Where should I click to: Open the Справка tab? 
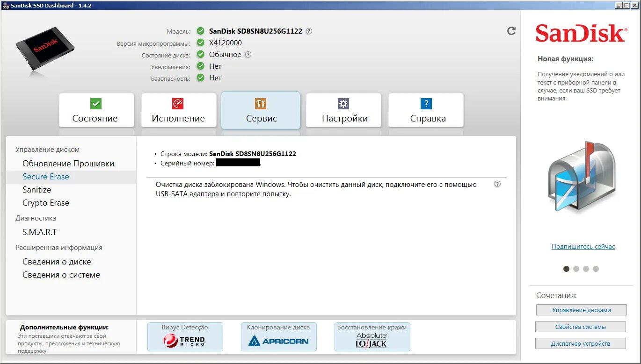coord(426,110)
